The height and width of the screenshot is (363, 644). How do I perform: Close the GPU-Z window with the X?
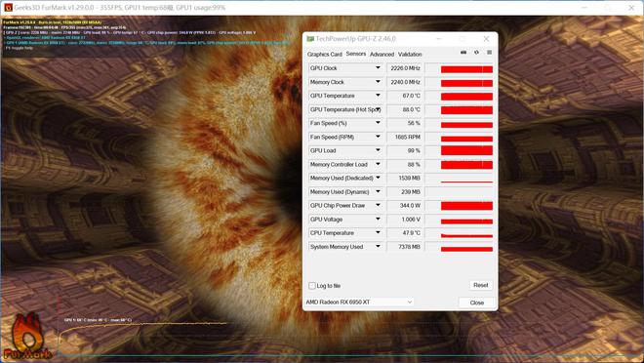click(x=486, y=39)
